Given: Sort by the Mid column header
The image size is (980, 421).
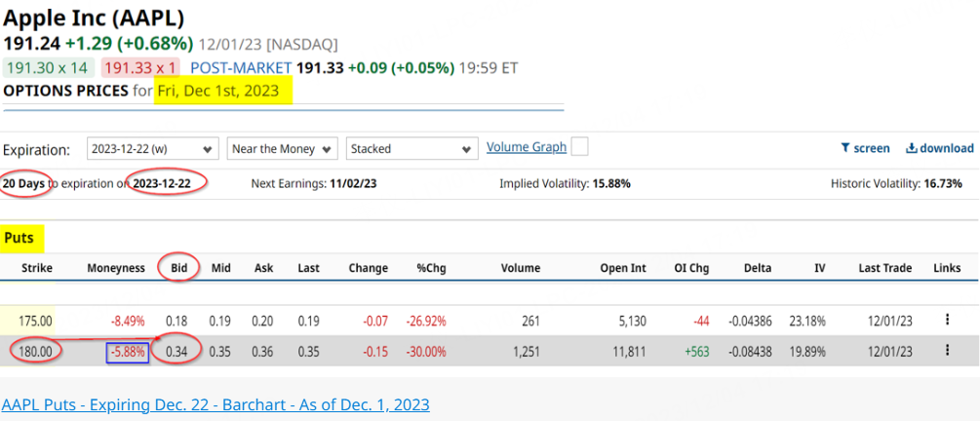Looking at the screenshot, I should tap(220, 268).
